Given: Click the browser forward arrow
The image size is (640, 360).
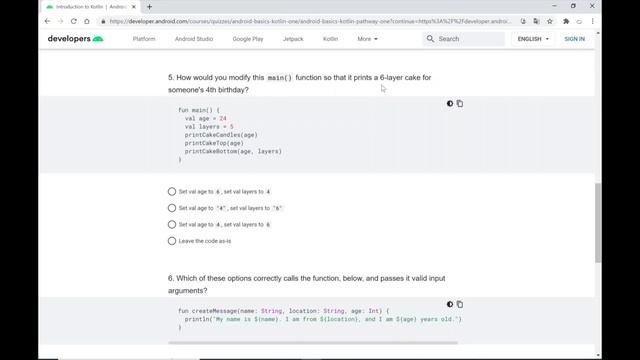Looking at the screenshot, I should [x=60, y=21].
